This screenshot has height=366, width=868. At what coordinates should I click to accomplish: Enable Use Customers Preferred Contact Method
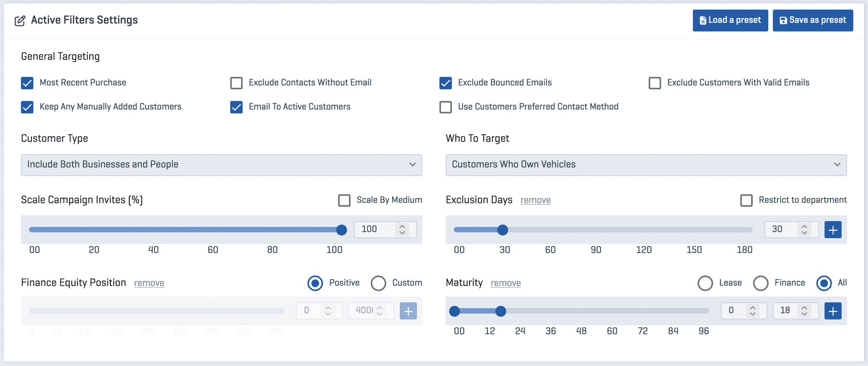tap(446, 107)
